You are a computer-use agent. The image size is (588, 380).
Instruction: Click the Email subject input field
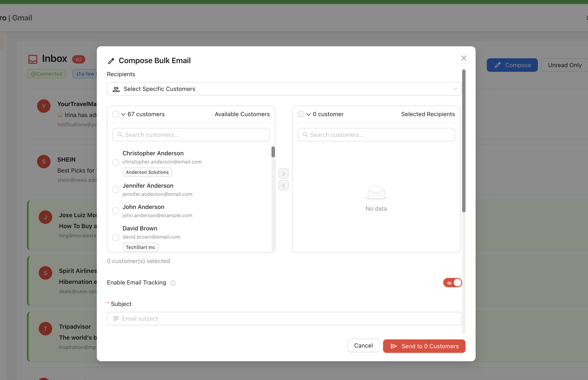[284, 319]
